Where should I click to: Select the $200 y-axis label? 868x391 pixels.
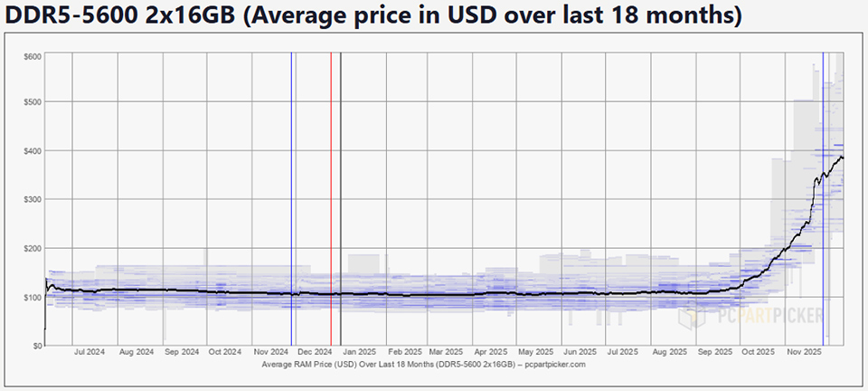32,248
